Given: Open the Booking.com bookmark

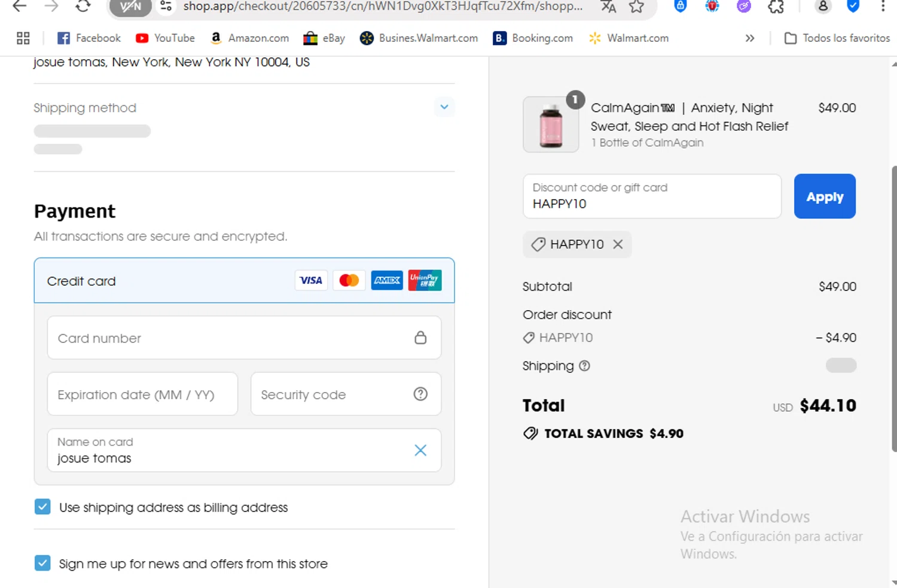Looking at the screenshot, I should [533, 38].
